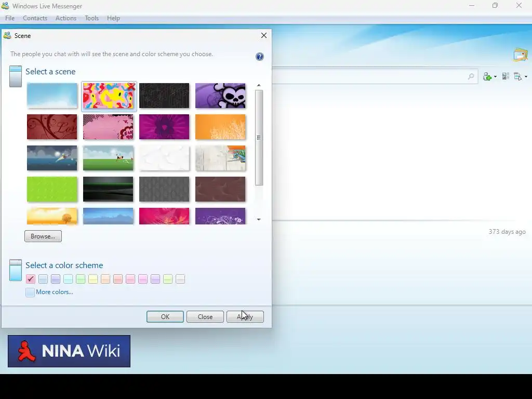This screenshot has width=532, height=399.
Task: Select the dark red Love heart scene
Action: (x=52, y=127)
